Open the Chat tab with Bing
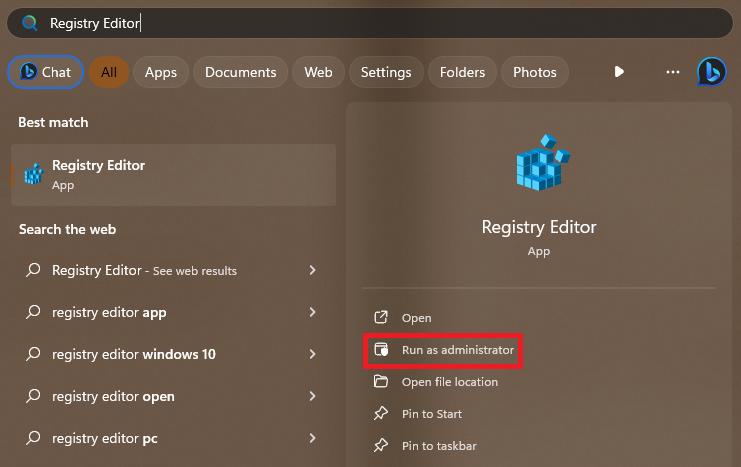741x467 pixels. [x=45, y=72]
